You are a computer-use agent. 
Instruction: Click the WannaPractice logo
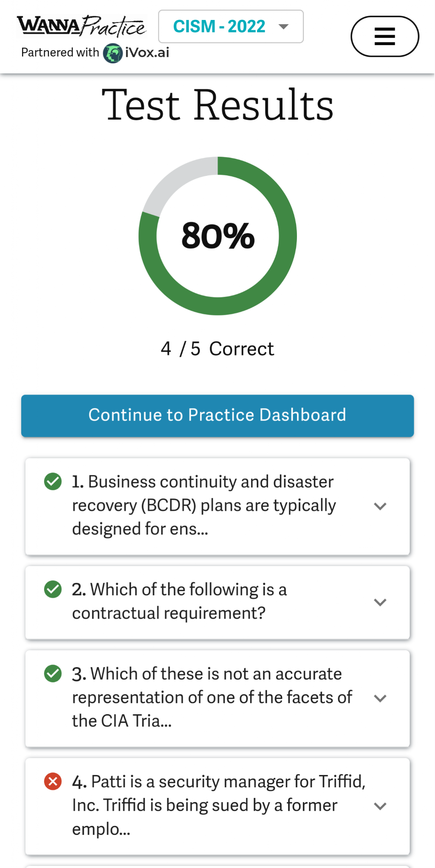click(82, 26)
